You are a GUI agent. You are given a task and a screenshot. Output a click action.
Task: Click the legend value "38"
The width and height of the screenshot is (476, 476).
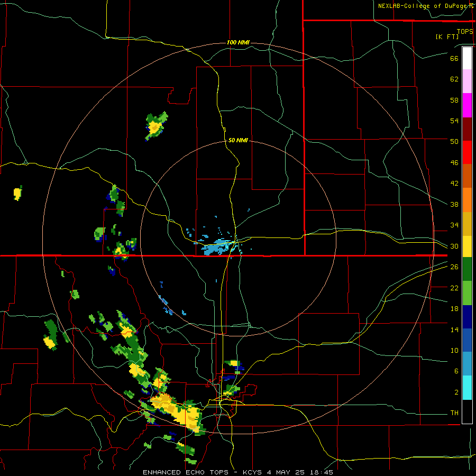pyautogui.click(x=454, y=204)
